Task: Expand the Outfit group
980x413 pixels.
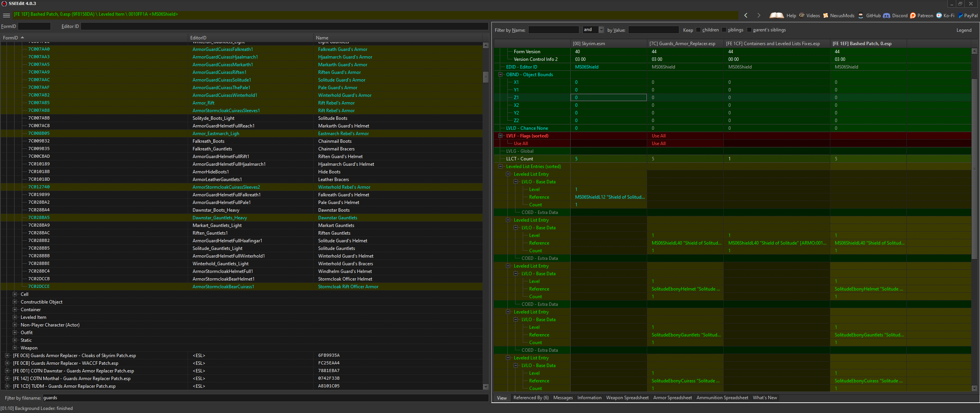Action: coord(15,333)
